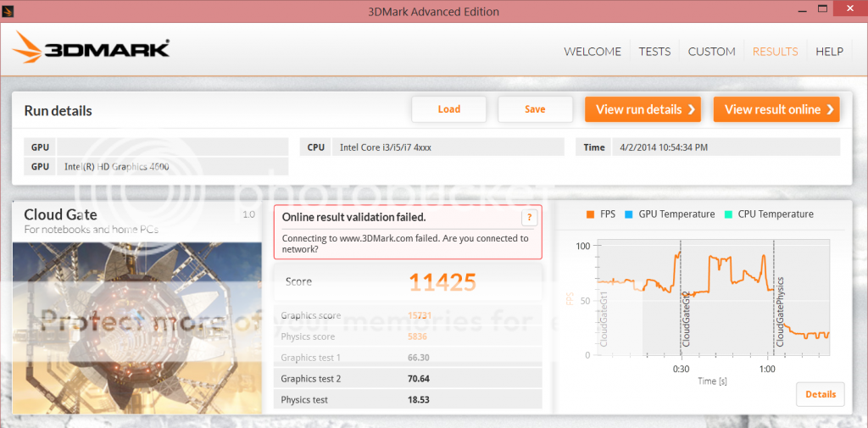Go to the WELCOME tab
Screen dimensions: 868x428
point(593,52)
